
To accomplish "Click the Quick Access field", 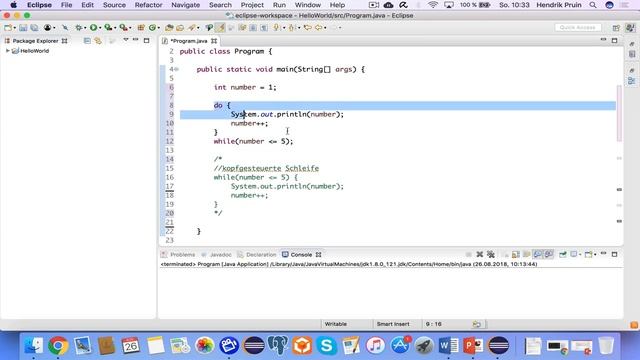I will (x=578, y=27).
